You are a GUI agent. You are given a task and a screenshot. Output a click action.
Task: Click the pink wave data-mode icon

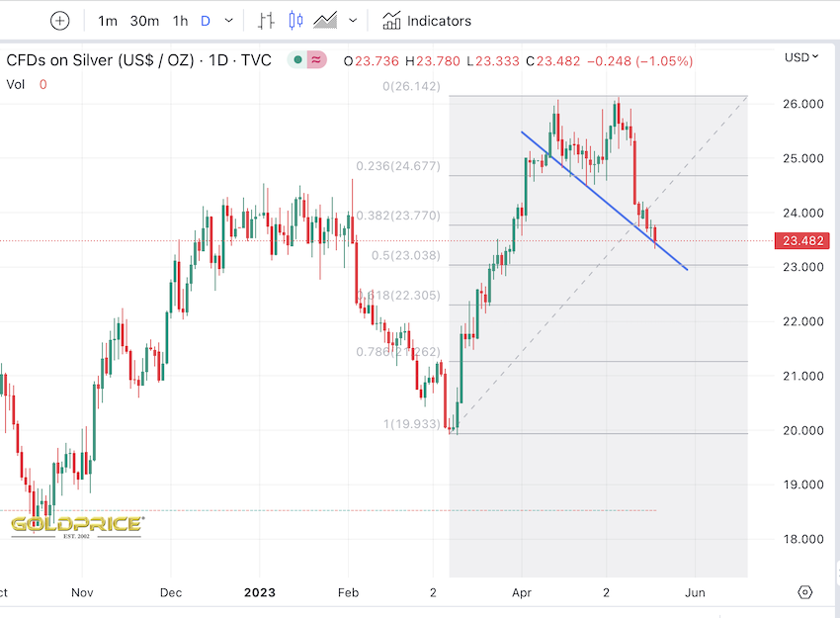pos(317,60)
